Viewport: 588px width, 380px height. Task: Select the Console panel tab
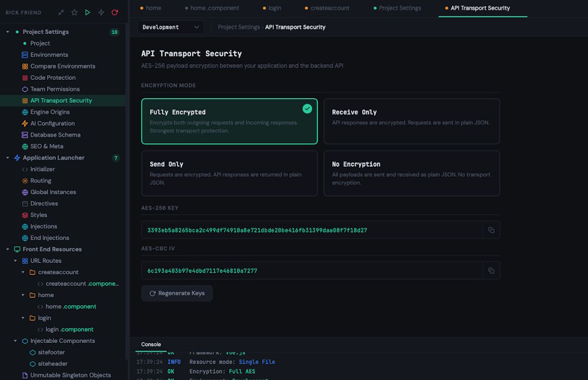pos(151,344)
